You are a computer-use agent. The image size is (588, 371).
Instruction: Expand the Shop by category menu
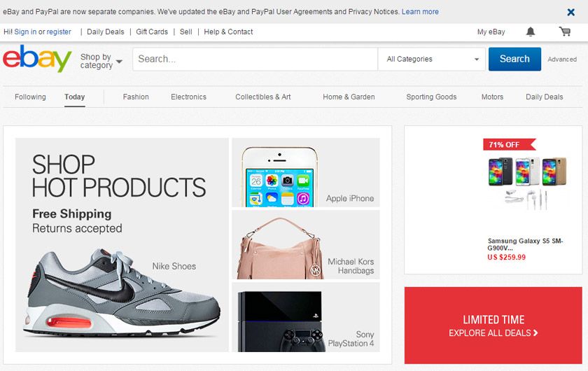pyautogui.click(x=101, y=61)
